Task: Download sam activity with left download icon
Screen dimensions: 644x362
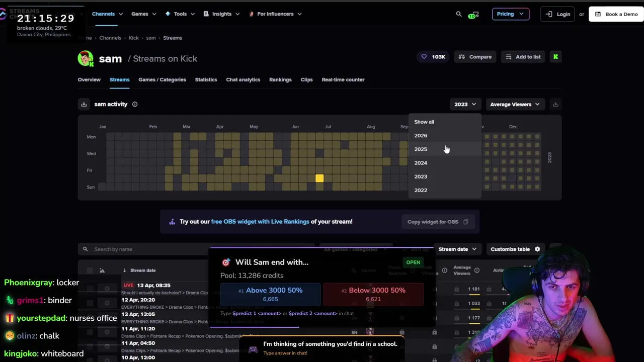Action: coord(84,104)
